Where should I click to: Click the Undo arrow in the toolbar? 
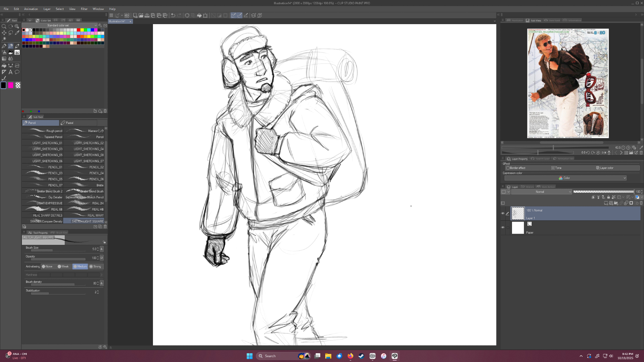tap(173, 15)
